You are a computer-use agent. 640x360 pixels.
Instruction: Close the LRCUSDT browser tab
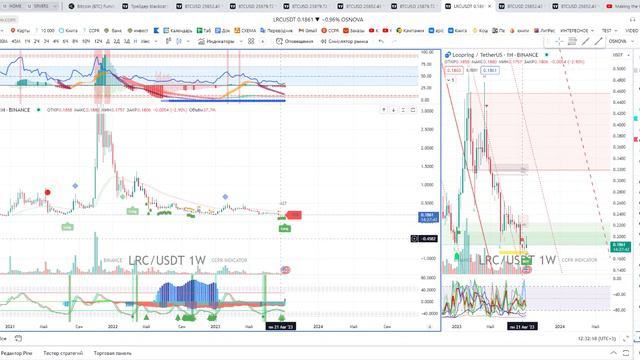pyautogui.click(x=489, y=6)
